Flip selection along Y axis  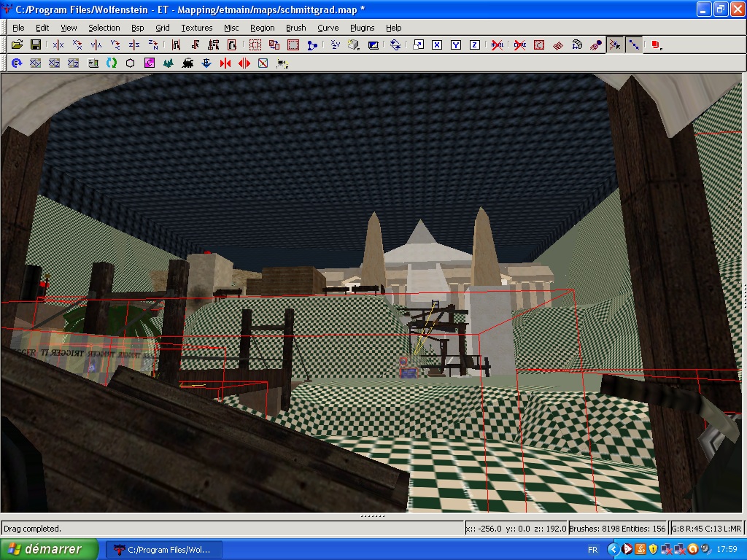point(96,44)
